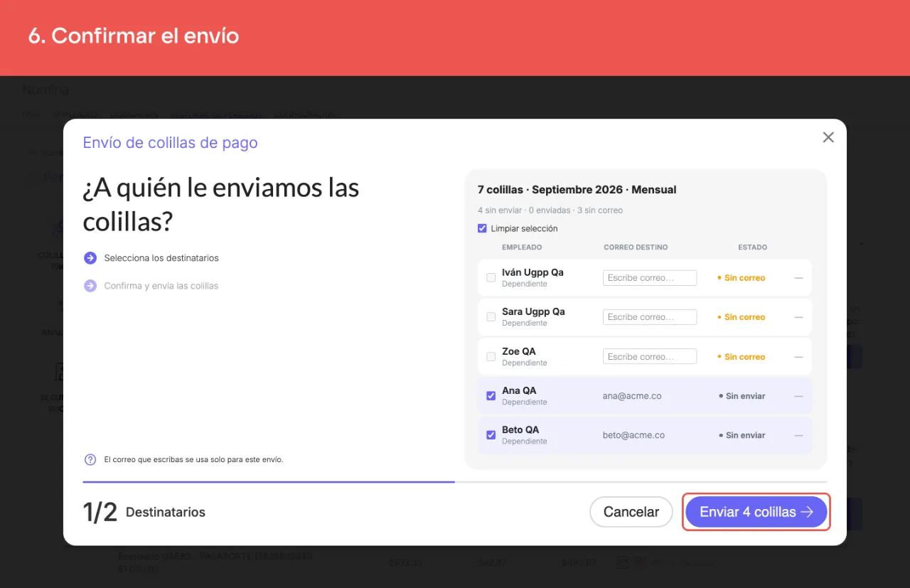Click the CORREO DESTINO column header
The image size is (910, 588).
[x=636, y=247]
